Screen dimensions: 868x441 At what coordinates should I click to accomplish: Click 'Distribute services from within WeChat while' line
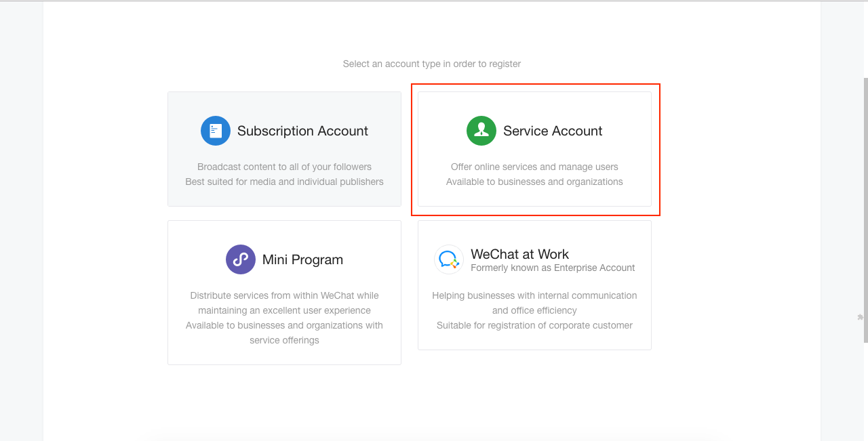[x=284, y=295]
